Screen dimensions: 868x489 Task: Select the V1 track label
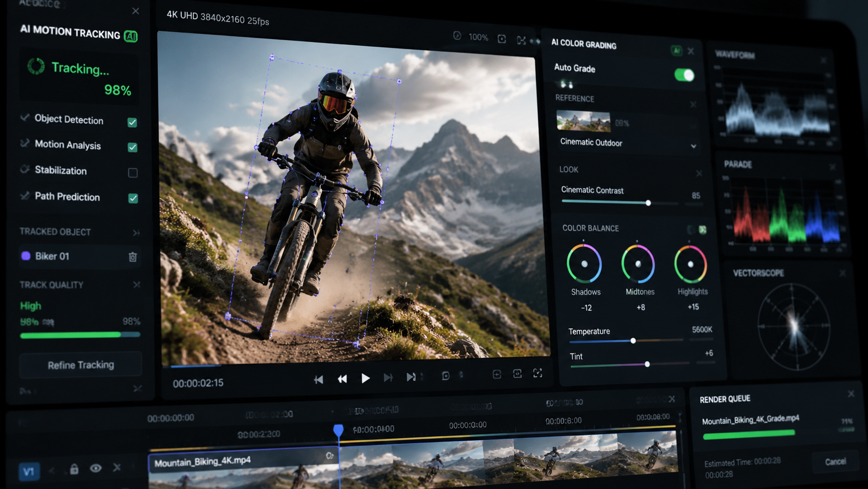coord(29,471)
